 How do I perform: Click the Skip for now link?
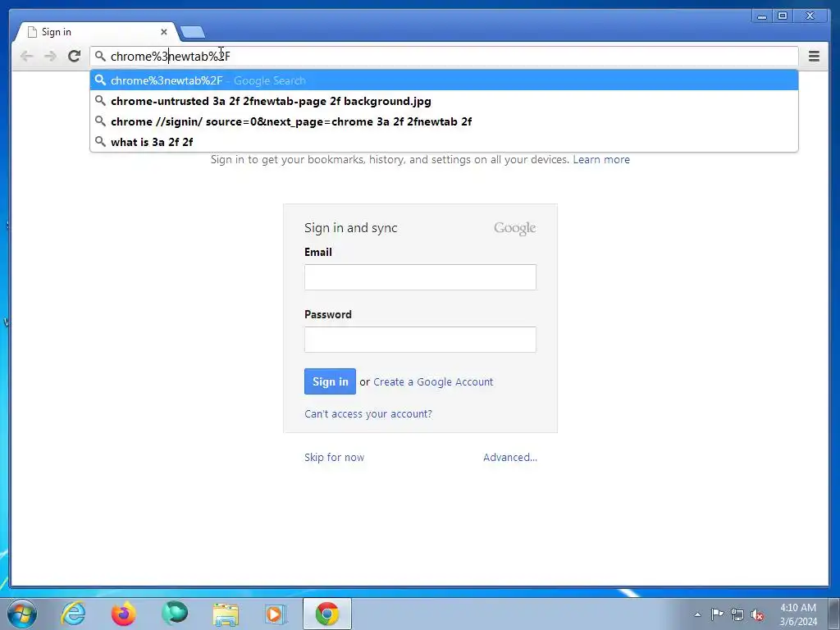click(335, 457)
